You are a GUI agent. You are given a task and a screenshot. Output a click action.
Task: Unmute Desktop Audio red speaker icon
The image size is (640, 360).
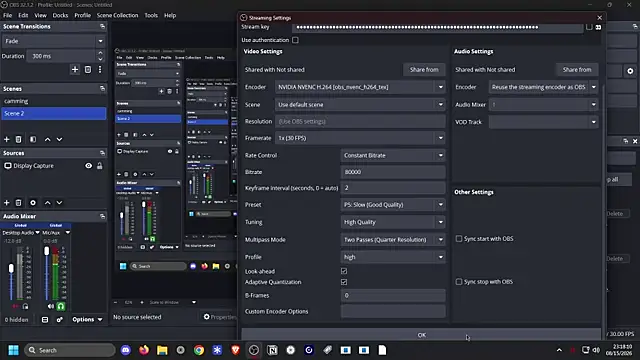click(16, 306)
